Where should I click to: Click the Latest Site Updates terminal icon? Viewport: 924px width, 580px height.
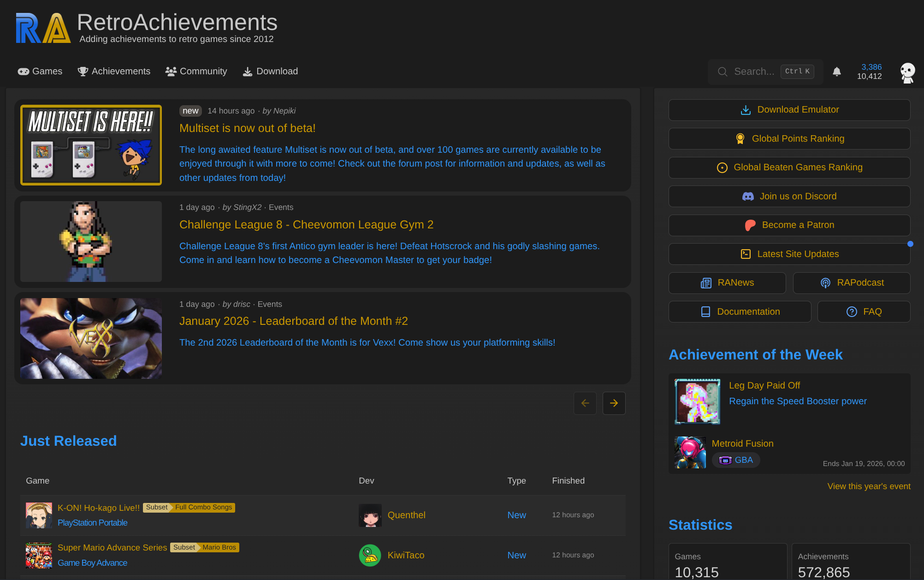pyautogui.click(x=746, y=254)
